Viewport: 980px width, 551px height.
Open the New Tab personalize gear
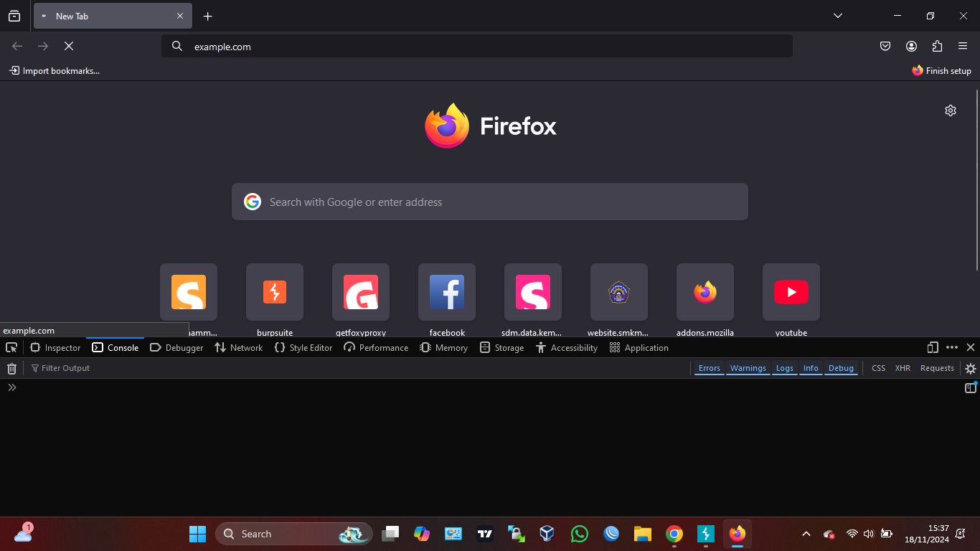(951, 110)
